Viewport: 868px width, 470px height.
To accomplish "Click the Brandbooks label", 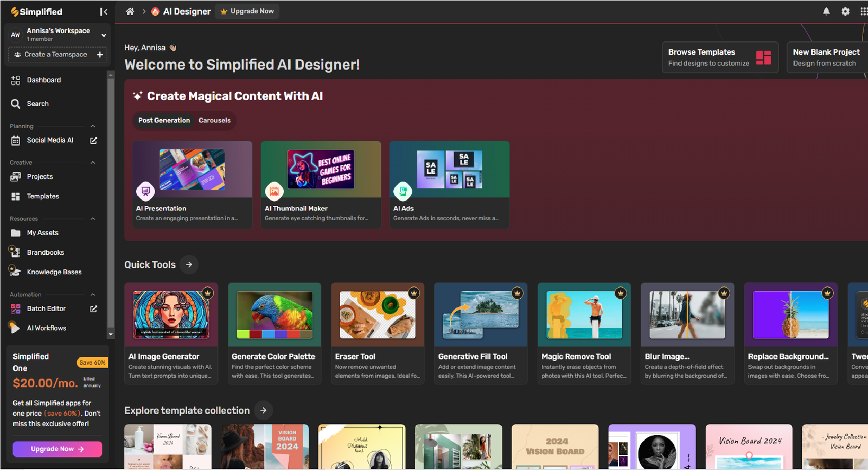I will [46, 253].
